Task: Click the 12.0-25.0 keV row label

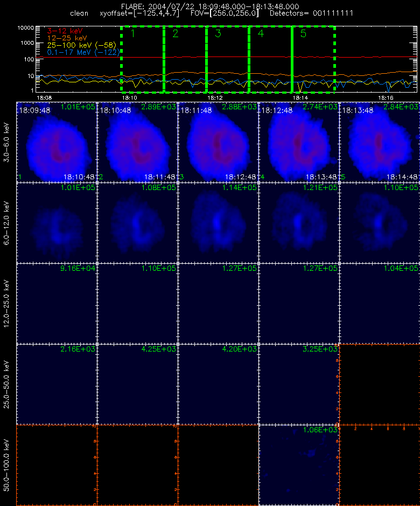Action: coord(6,304)
